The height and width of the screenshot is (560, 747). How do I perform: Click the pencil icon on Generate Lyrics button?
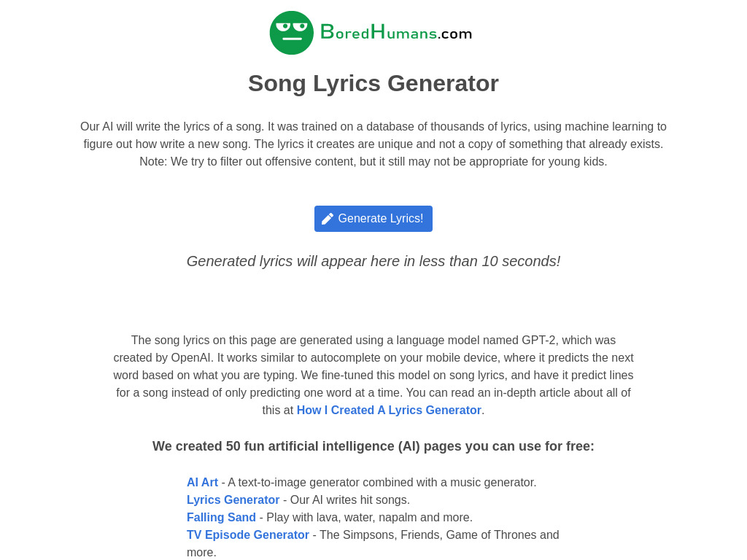coord(328,218)
